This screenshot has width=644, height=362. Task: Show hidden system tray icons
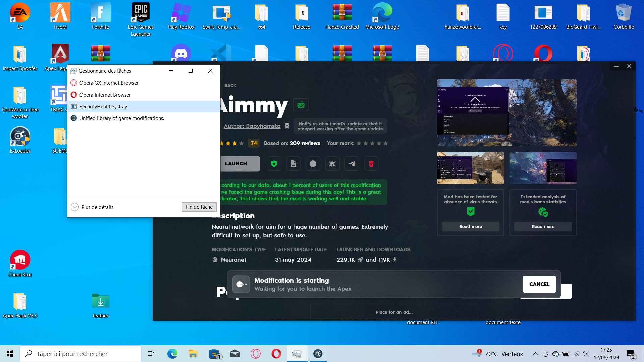[x=536, y=354]
